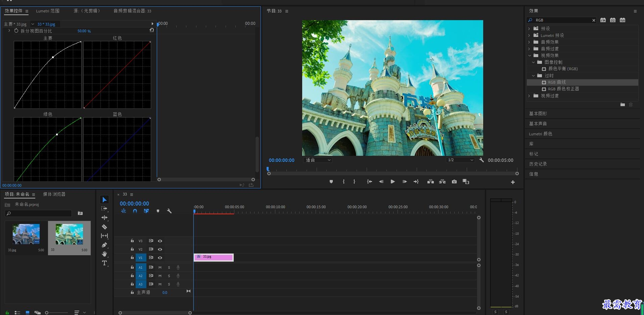The image size is (644, 315).
Task: Click the Mark Out bracket icon
Action: [x=354, y=182]
